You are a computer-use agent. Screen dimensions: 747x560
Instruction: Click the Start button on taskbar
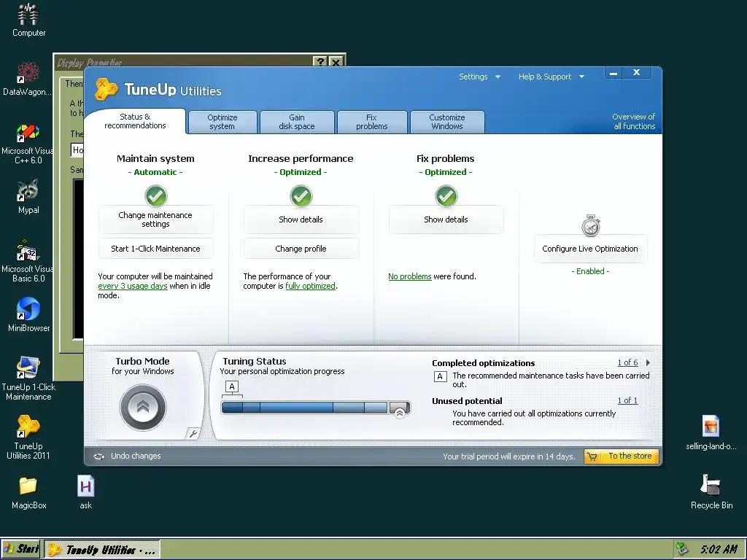21,549
